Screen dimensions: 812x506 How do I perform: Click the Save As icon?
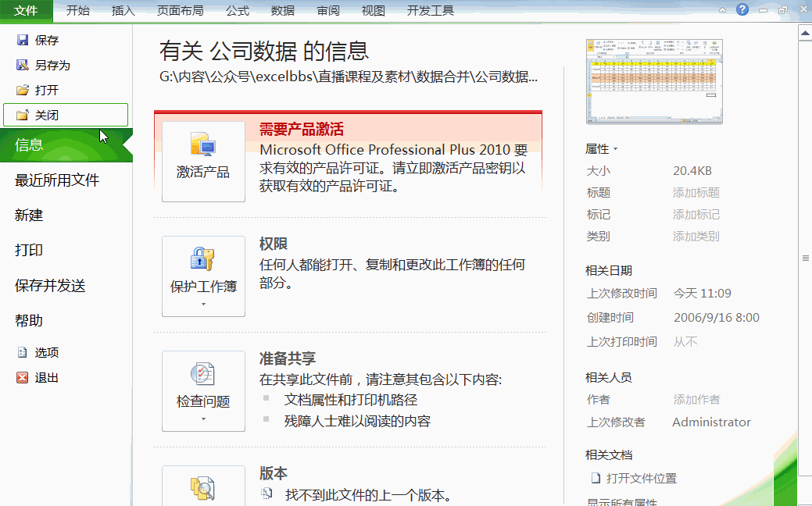coord(22,65)
